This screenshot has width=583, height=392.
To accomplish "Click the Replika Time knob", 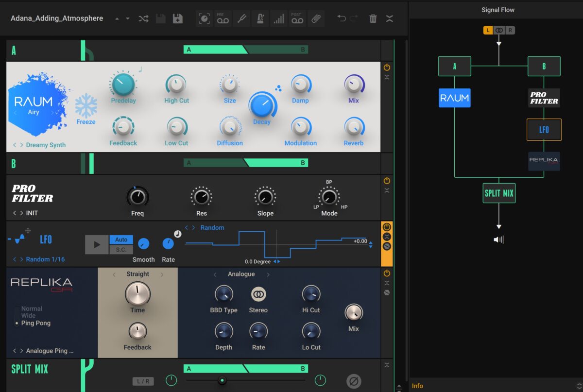I will pos(137,293).
